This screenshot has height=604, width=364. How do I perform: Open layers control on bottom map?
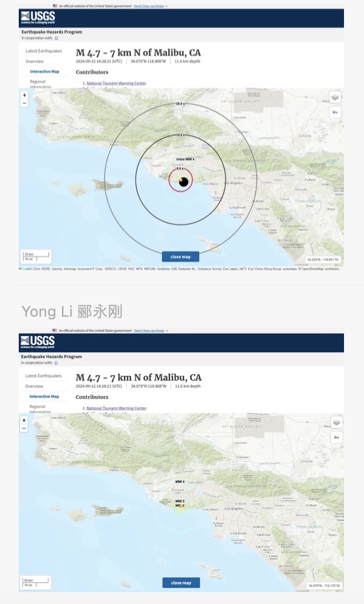pyautogui.click(x=336, y=422)
